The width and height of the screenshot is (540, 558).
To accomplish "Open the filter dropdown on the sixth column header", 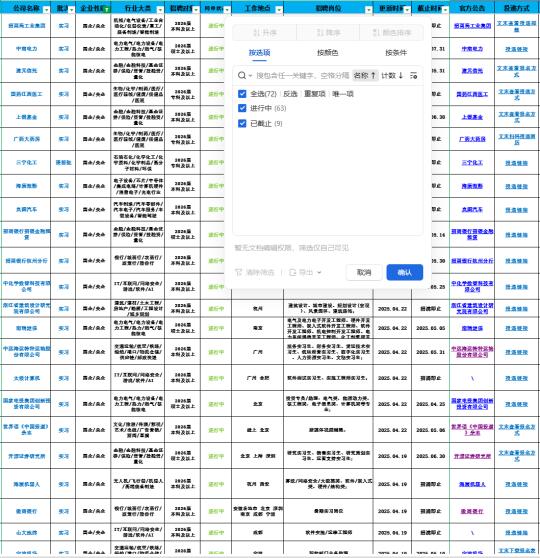I will 227,10.
